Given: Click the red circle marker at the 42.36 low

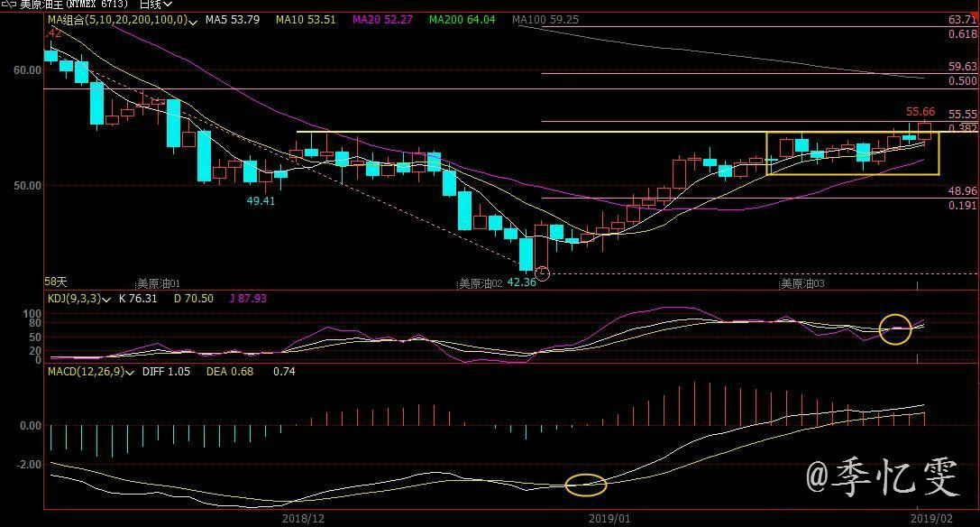Looking at the screenshot, I should pos(542,273).
